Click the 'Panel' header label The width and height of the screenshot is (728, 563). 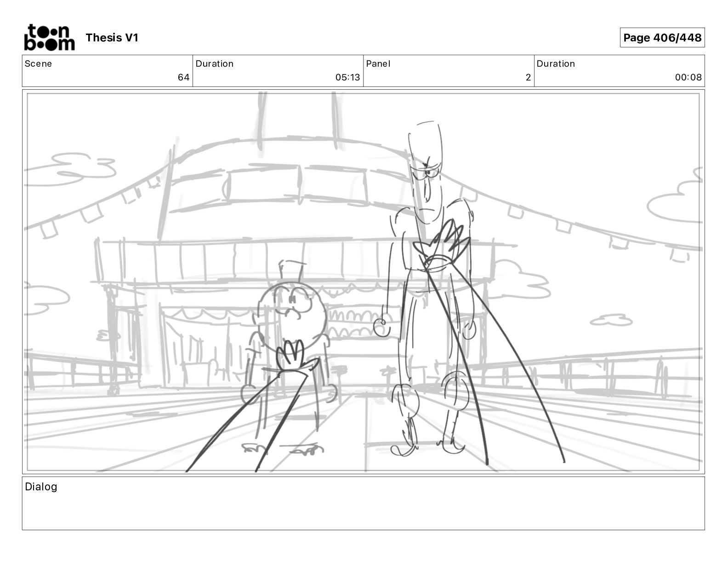[378, 64]
